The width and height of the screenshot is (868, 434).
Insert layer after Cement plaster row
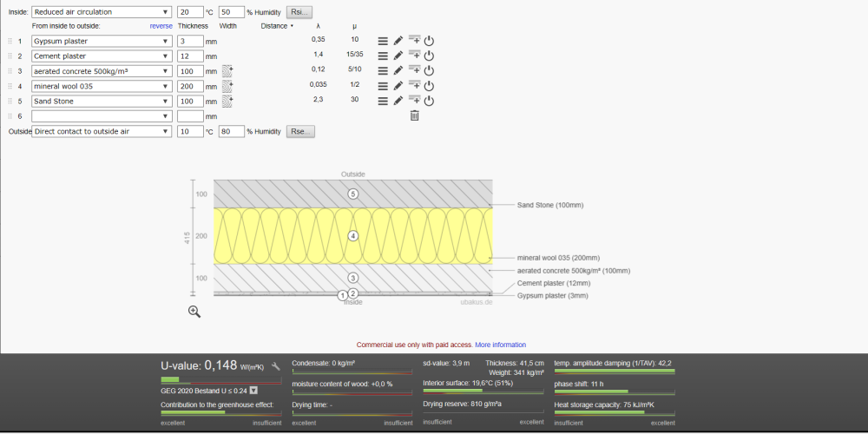414,55
